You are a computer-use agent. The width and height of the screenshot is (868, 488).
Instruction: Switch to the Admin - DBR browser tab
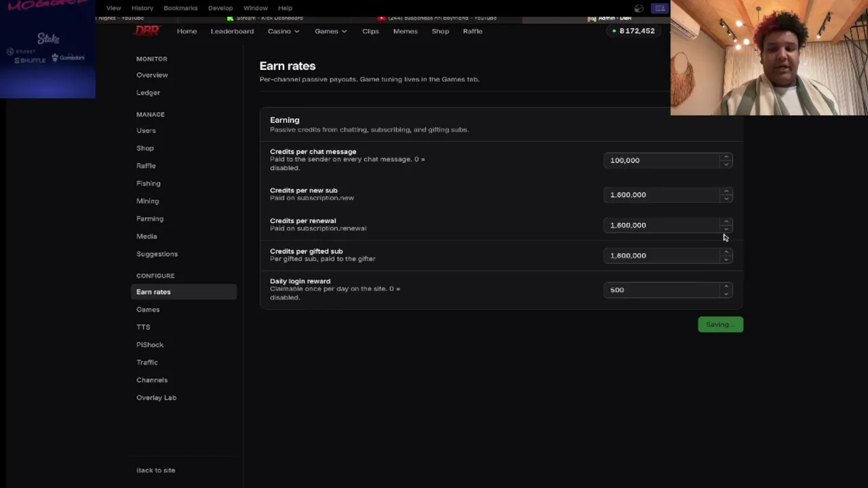(610, 18)
